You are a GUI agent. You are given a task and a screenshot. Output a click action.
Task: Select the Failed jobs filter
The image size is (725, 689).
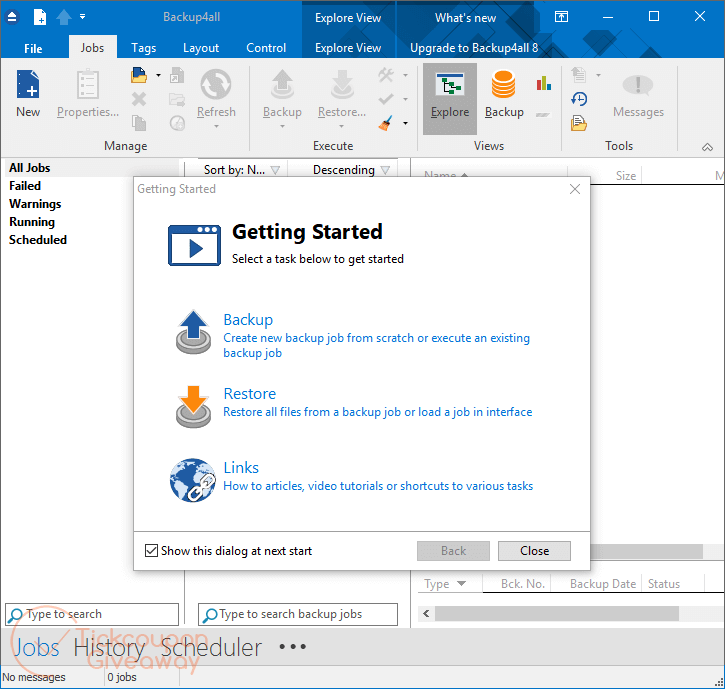coord(25,185)
